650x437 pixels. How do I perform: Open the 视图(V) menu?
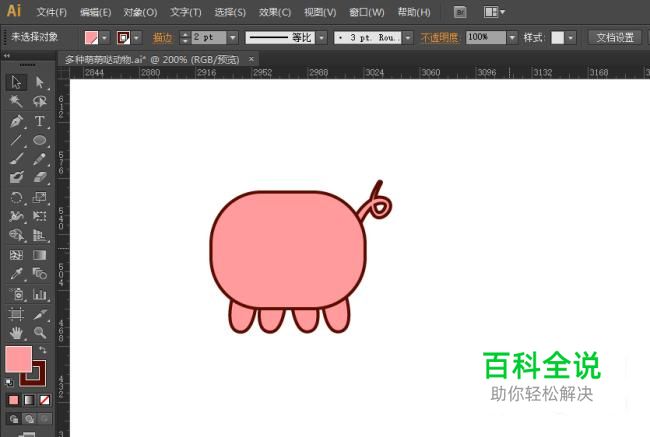tap(320, 12)
